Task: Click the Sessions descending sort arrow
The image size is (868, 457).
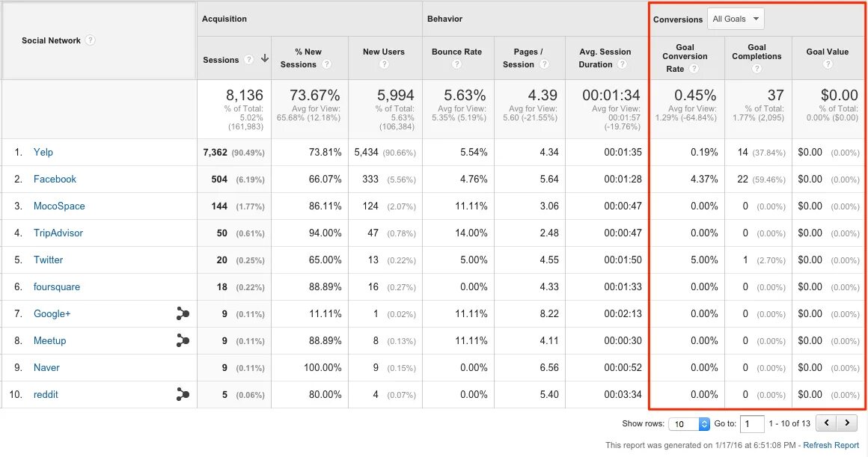Action: pyautogui.click(x=265, y=58)
